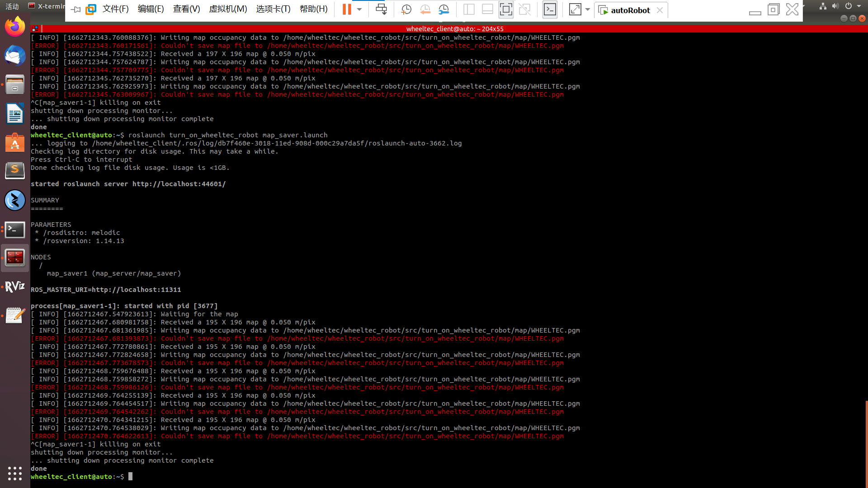The image size is (868, 488).
Task: Show or hide the library sidebar
Action: (x=469, y=9)
